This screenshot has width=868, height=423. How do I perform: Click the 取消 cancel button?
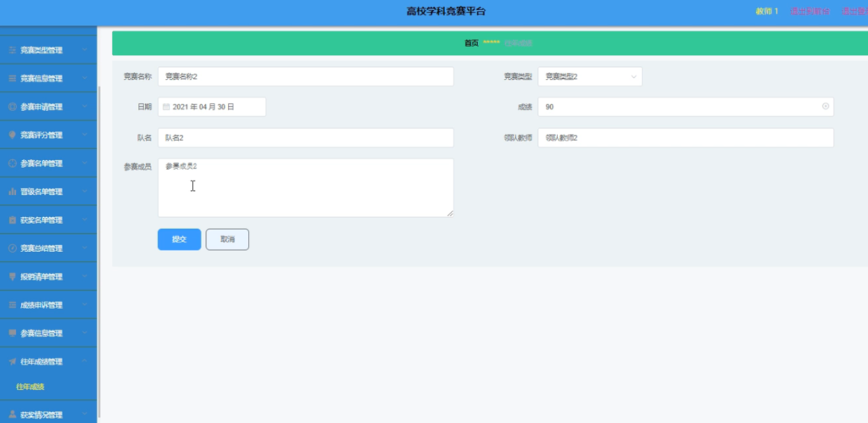click(227, 239)
